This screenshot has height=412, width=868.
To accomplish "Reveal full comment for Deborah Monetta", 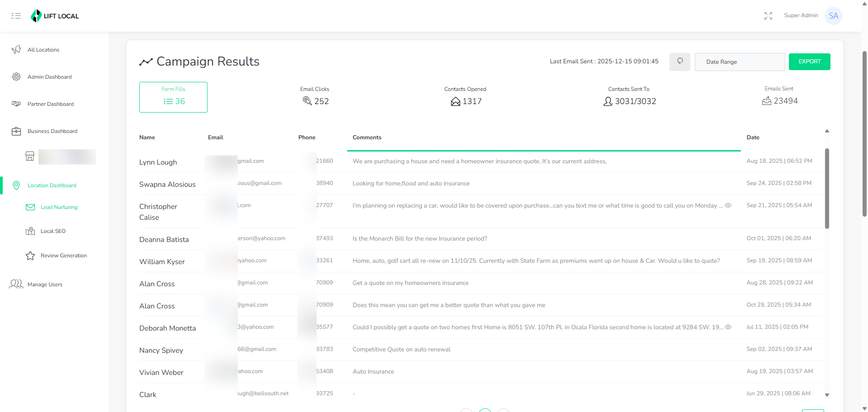I will [x=728, y=327].
